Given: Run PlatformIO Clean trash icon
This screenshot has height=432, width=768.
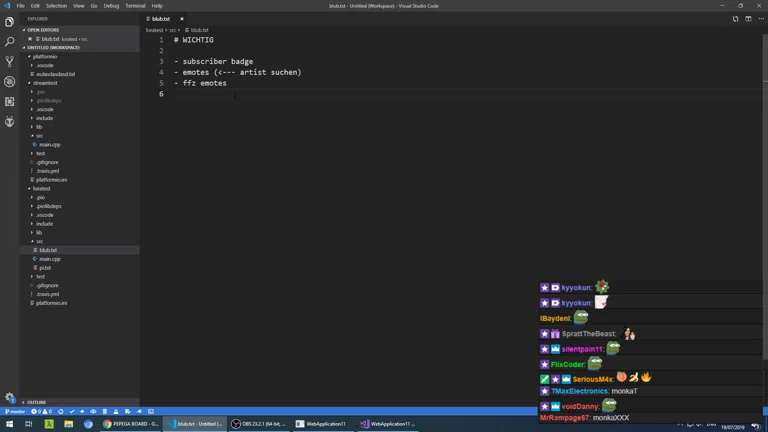Looking at the screenshot, I should 104,411.
